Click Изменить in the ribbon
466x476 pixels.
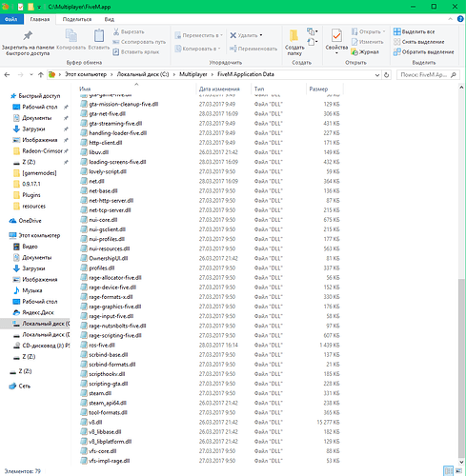coord(367,42)
